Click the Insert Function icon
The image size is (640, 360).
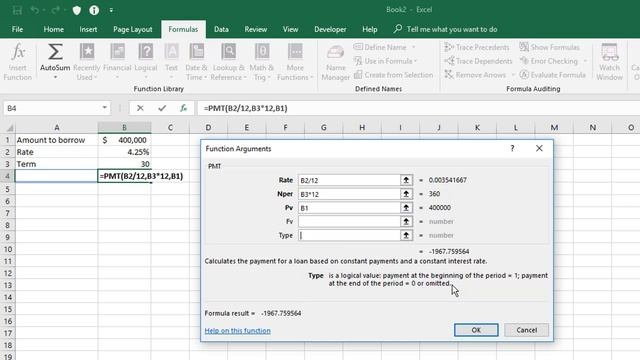point(18,62)
